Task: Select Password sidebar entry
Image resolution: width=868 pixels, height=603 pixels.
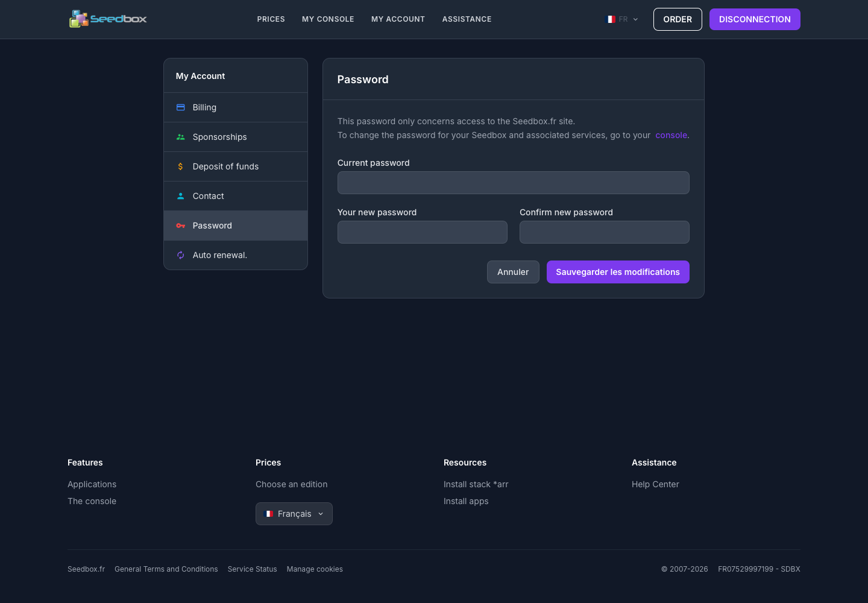Action: pos(236,226)
